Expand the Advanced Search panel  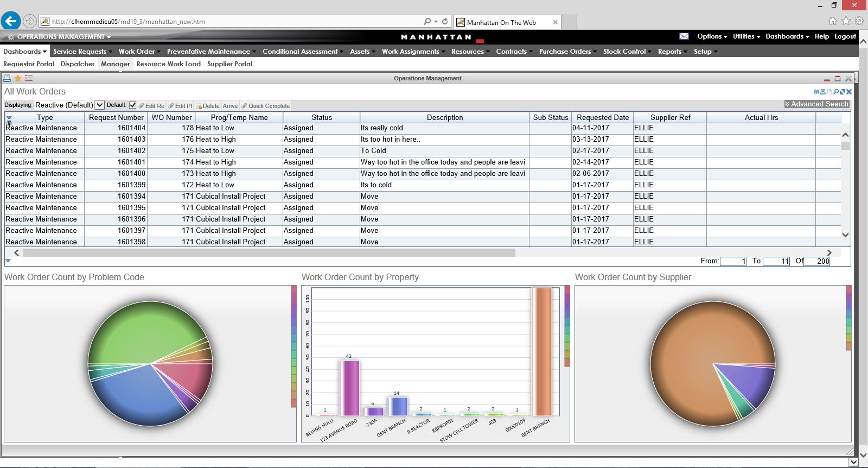point(817,104)
